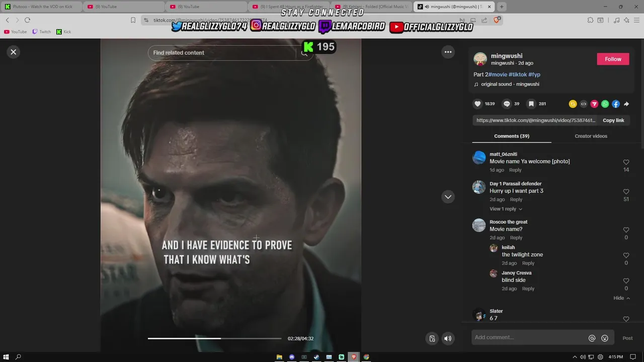644x362 pixels.
Task: Open YouTube bookmark in bookmarks bar
Action: [15, 32]
